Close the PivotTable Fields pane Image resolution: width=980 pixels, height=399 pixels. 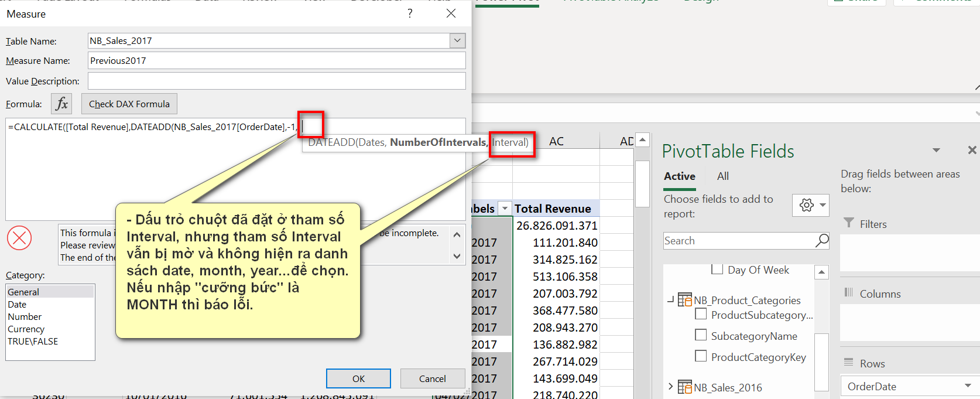pos(972,151)
